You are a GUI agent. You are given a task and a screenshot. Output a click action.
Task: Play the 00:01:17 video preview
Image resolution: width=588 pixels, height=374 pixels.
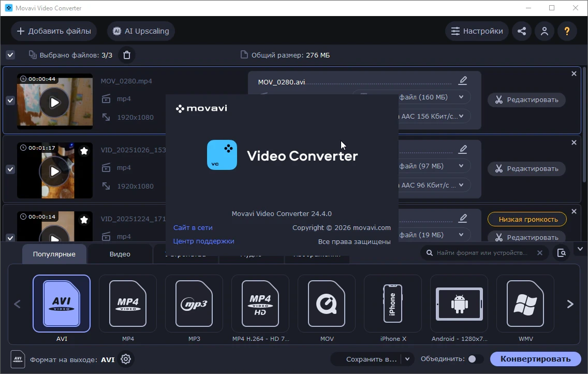55,171
